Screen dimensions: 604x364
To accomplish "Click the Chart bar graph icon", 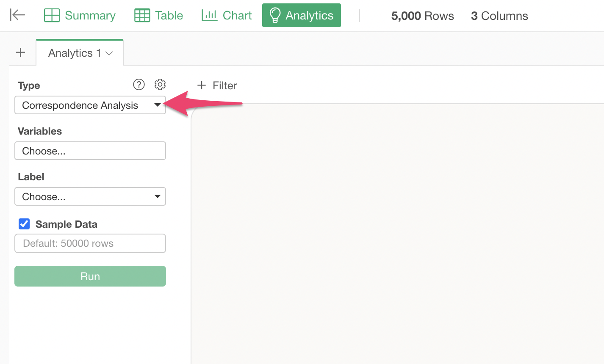I will [209, 16].
